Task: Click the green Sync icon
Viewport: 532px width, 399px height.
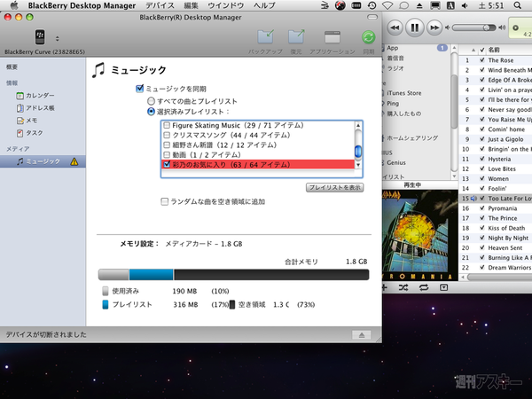Action: pyautogui.click(x=368, y=37)
